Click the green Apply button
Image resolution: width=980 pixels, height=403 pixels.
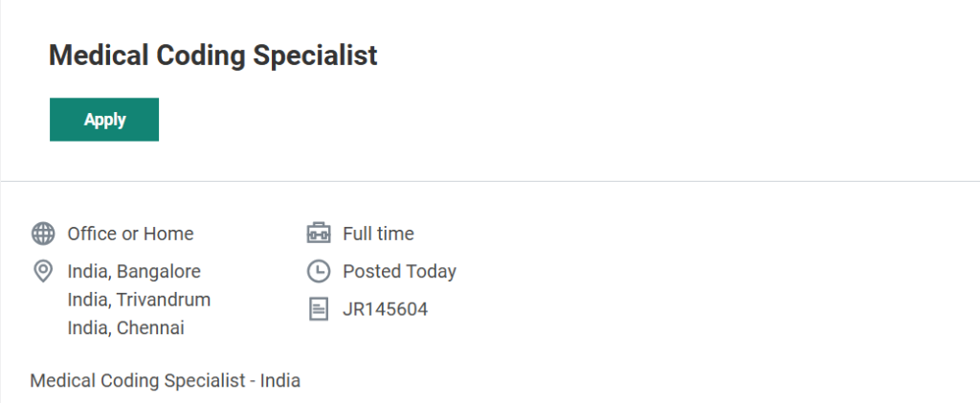coord(104,120)
